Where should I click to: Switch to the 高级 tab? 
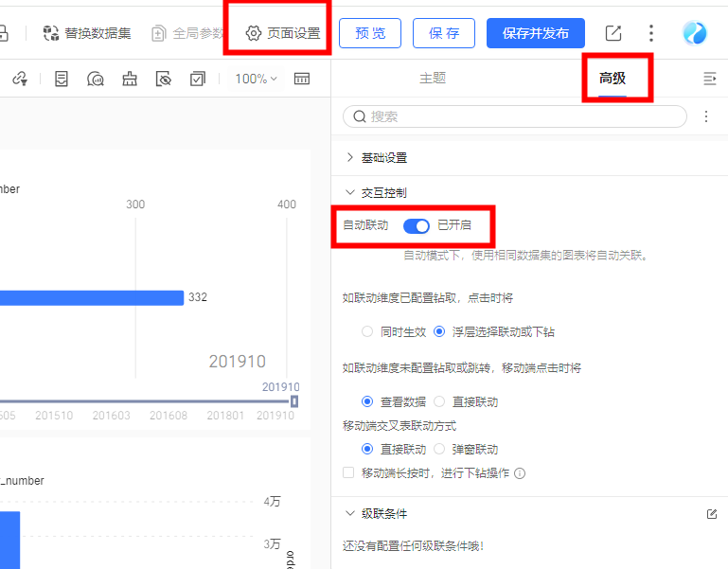coord(613,79)
